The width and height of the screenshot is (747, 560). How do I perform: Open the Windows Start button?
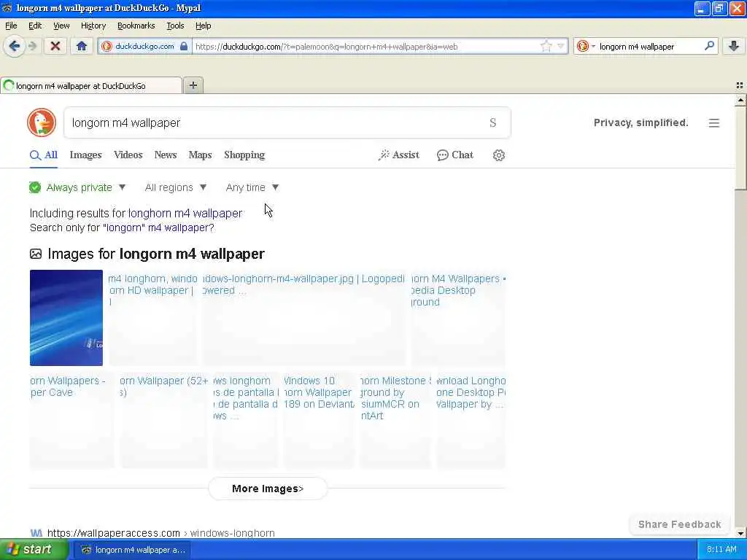pos(34,550)
